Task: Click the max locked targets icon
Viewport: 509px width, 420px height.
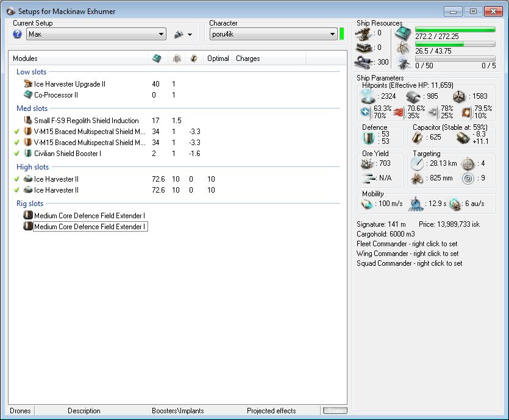Action: click(468, 163)
